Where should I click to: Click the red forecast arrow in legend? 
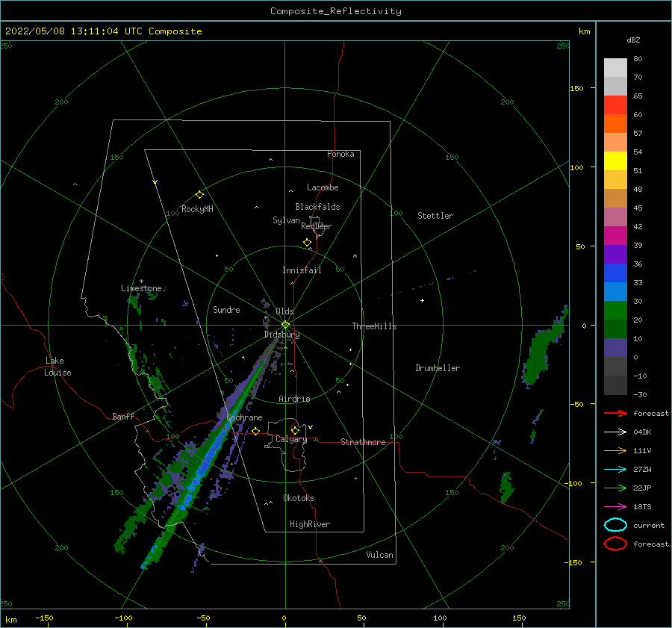(x=615, y=413)
